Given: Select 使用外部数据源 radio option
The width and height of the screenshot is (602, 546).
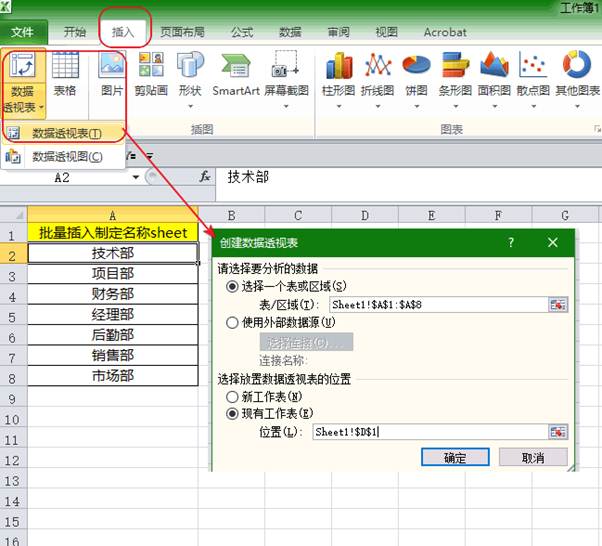Looking at the screenshot, I should point(234,323).
